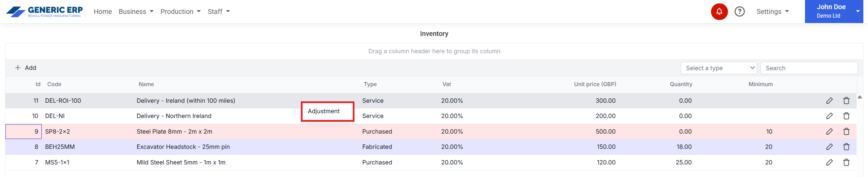Viewport: 868px width, 177px height.
Task: Edit the DEL-ROI-100 row with pencil icon
Action: click(829, 101)
